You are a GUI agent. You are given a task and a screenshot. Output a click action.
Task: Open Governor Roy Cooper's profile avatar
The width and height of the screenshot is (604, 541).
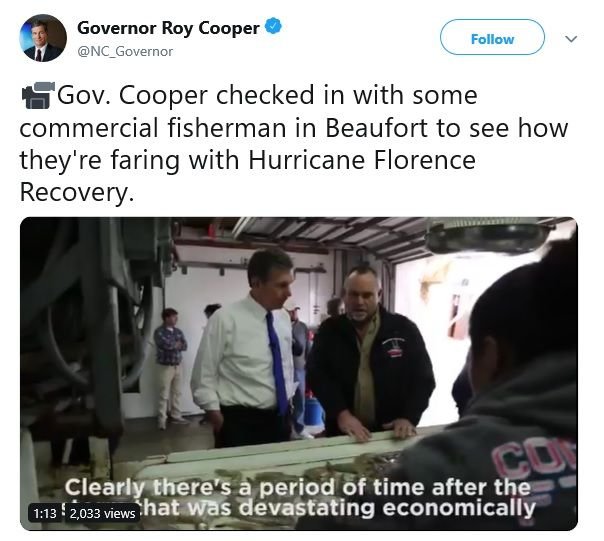(x=43, y=38)
